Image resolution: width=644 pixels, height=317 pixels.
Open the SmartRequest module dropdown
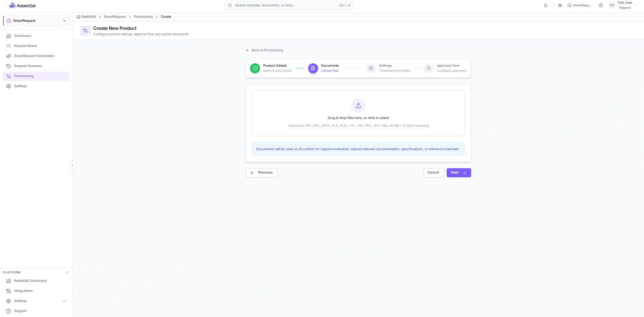[x=36, y=21]
